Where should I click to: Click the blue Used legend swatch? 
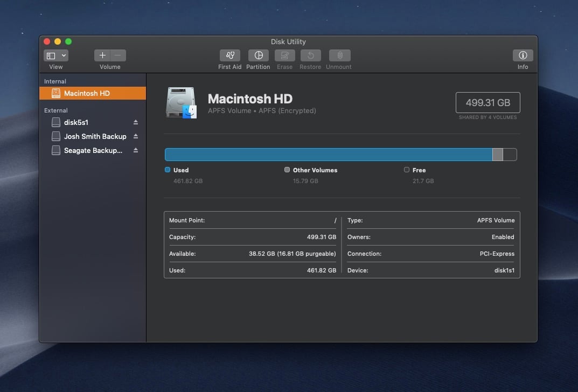pos(168,170)
